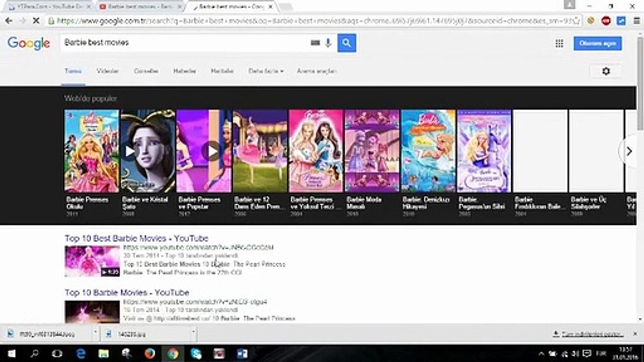The width and height of the screenshot is (644, 362).
Task: Open the Chrome hamburger menu
Action: pos(636,21)
